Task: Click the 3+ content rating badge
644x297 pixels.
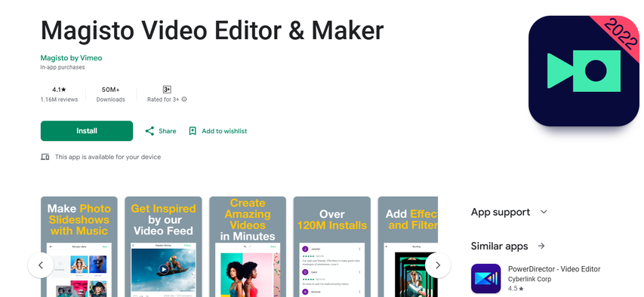Action: (x=167, y=90)
